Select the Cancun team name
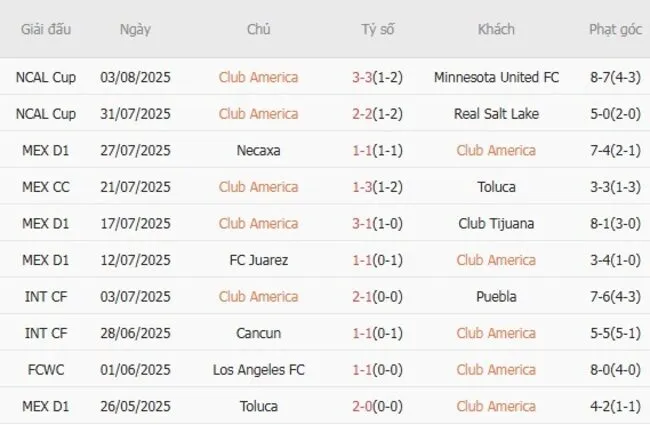The height and width of the screenshot is (425, 650). [258, 333]
